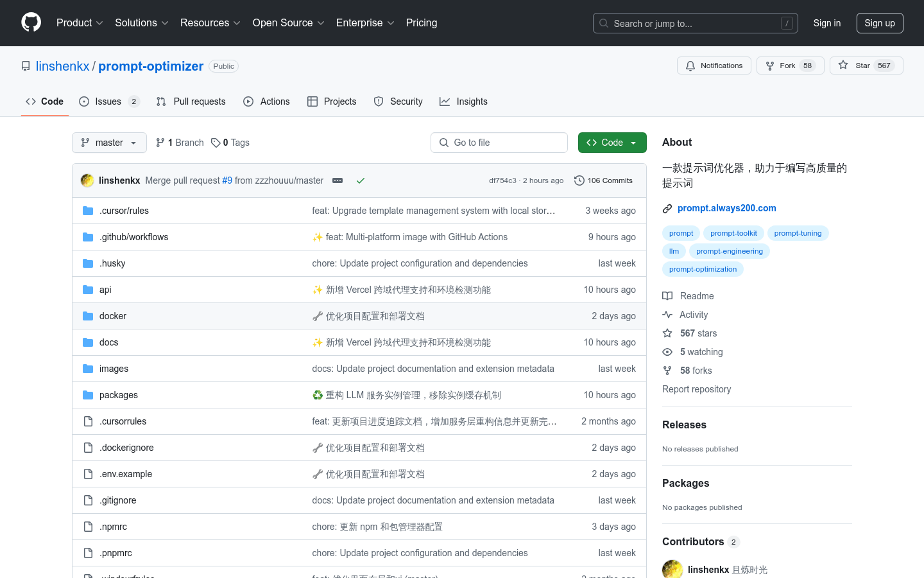Click the Notifications bell button

pyautogui.click(x=714, y=66)
